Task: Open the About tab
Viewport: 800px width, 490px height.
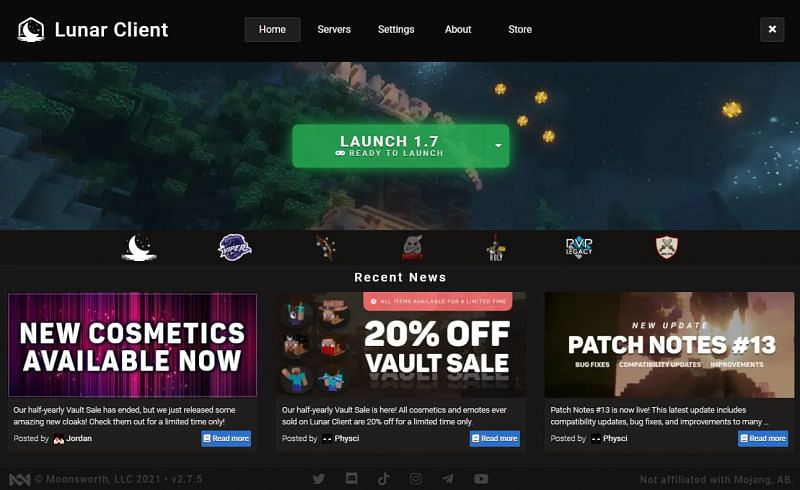Action: [x=458, y=30]
